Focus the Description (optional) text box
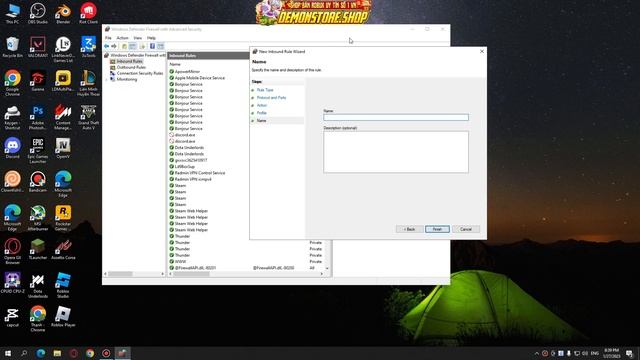640x360 pixels. (x=396, y=152)
